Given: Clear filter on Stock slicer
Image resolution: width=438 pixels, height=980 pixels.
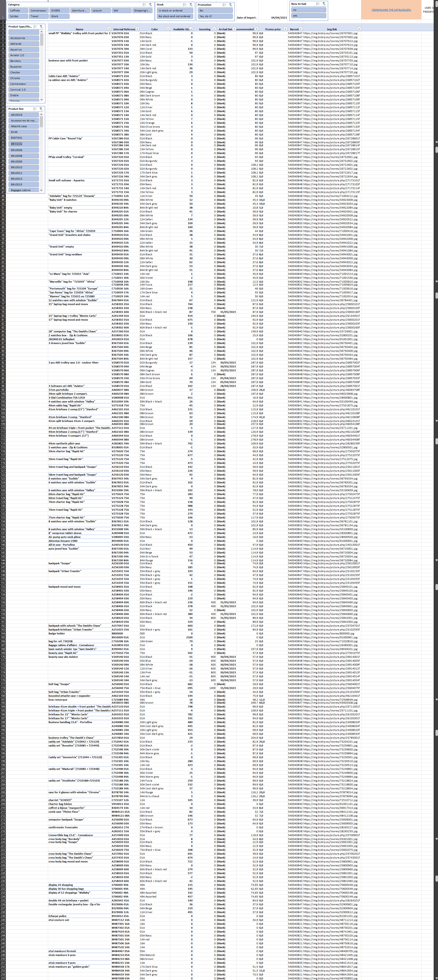Looking at the screenshot, I should (x=190, y=5).
